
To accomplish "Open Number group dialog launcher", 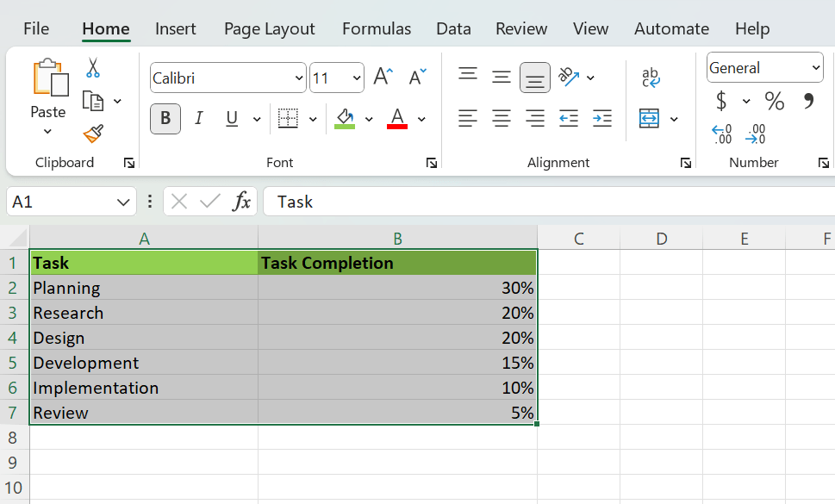I will [x=823, y=163].
